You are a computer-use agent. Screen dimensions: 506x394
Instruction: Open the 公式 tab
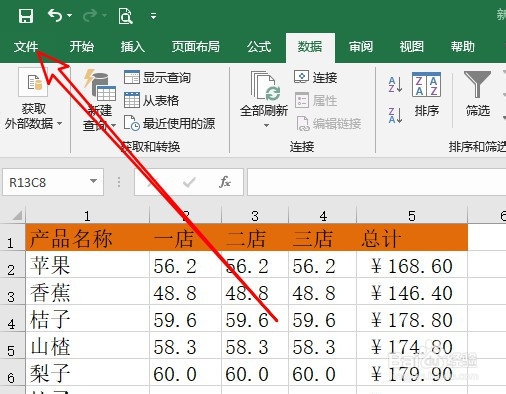click(259, 46)
